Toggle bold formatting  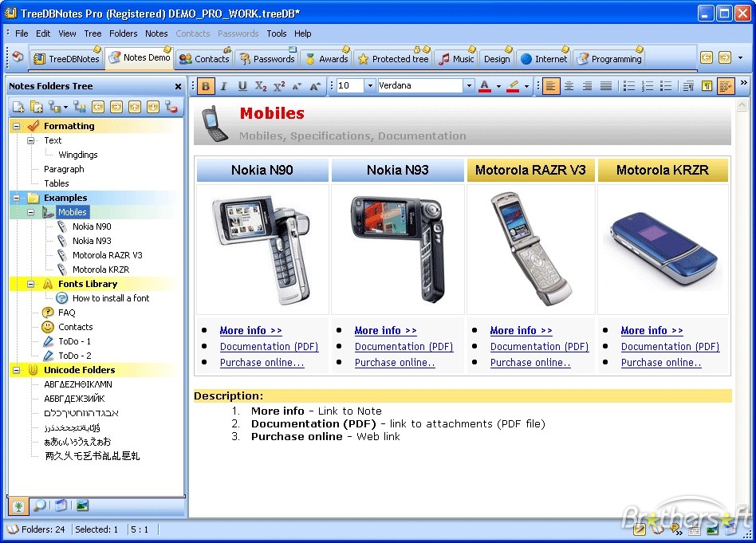tap(206, 86)
